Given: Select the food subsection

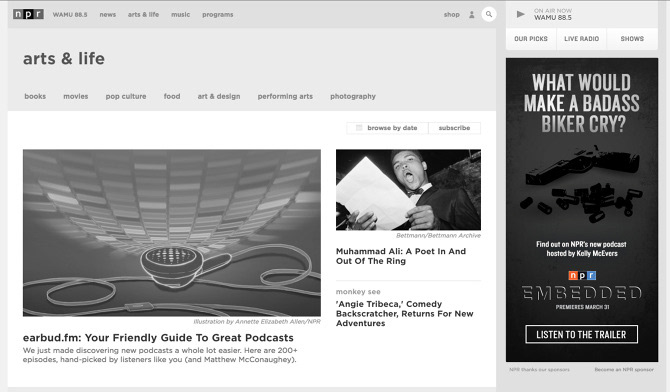Looking at the screenshot, I should [172, 96].
